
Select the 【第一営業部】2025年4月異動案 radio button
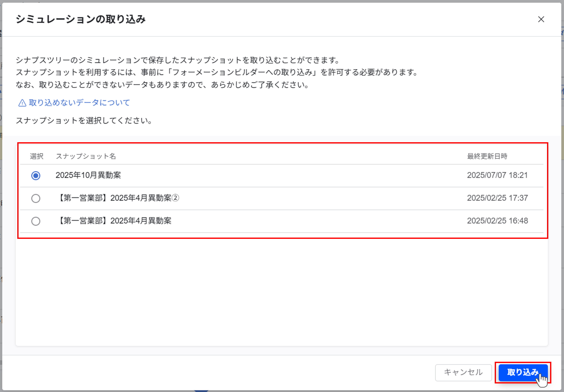36,221
